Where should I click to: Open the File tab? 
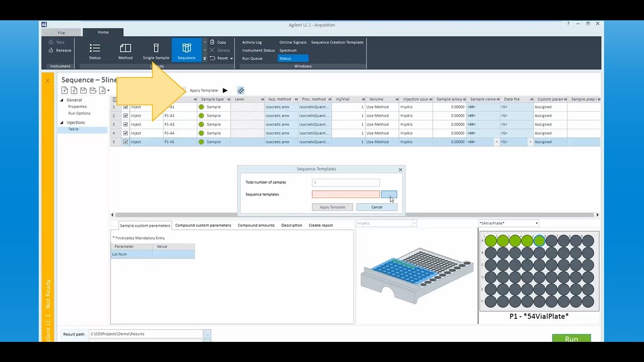pyautogui.click(x=61, y=33)
